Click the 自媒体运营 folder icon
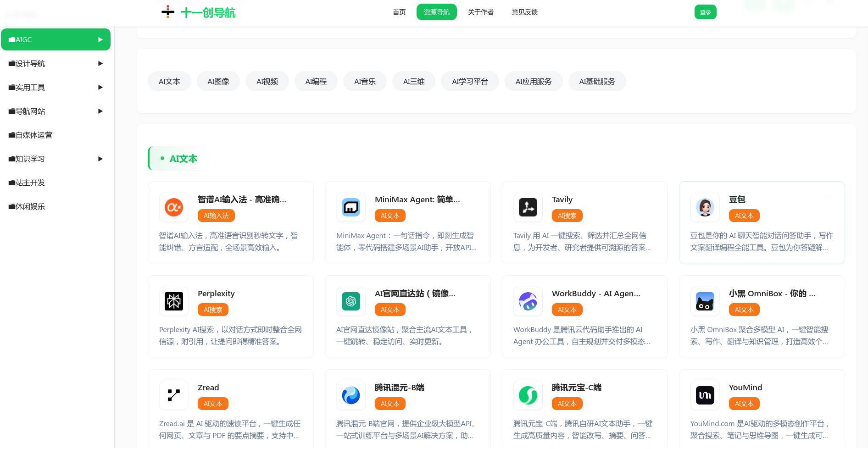The image size is (868, 449). [12, 135]
